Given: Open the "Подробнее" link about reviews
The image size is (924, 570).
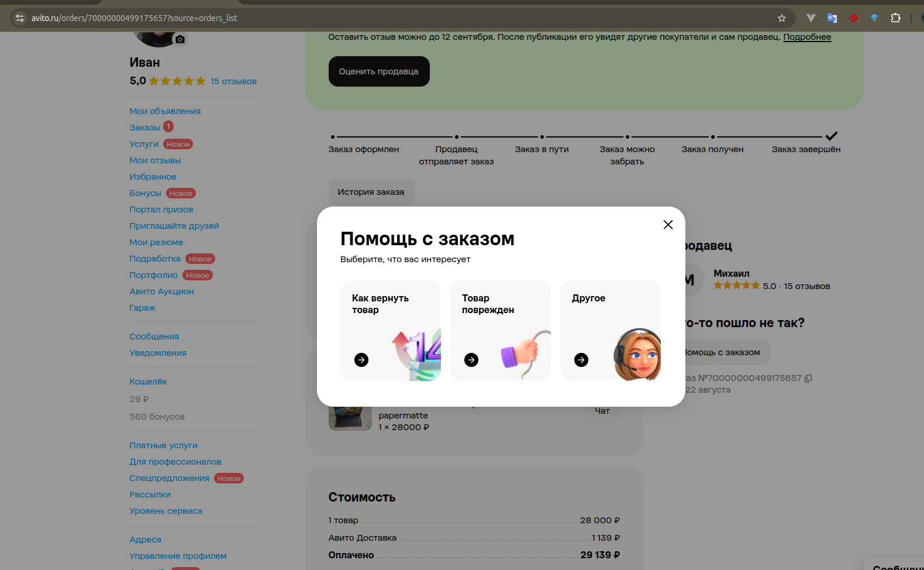Looking at the screenshot, I should click(x=807, y=37).
